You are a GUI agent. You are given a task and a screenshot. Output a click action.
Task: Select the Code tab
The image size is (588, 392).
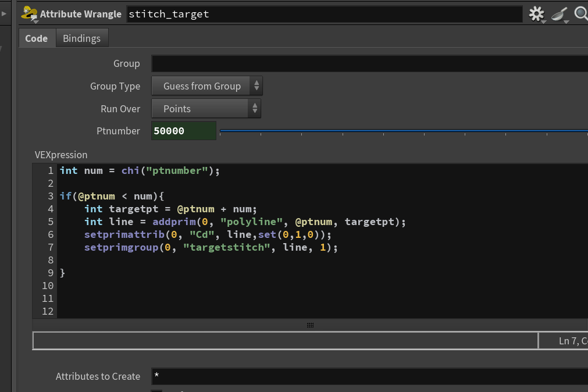click(37, 38)
